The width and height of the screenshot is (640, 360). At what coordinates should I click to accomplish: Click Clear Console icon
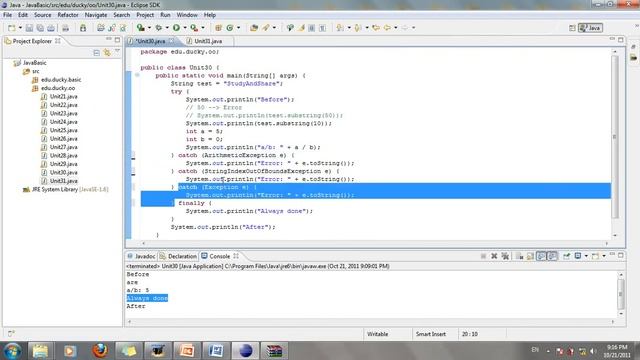click(x=519, y=256)
